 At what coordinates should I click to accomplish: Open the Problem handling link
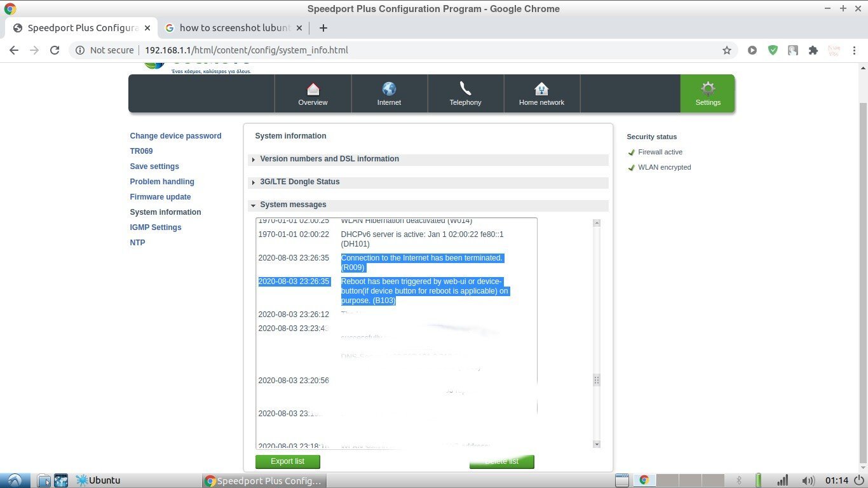pyautogui.click(x=162, y=182)
